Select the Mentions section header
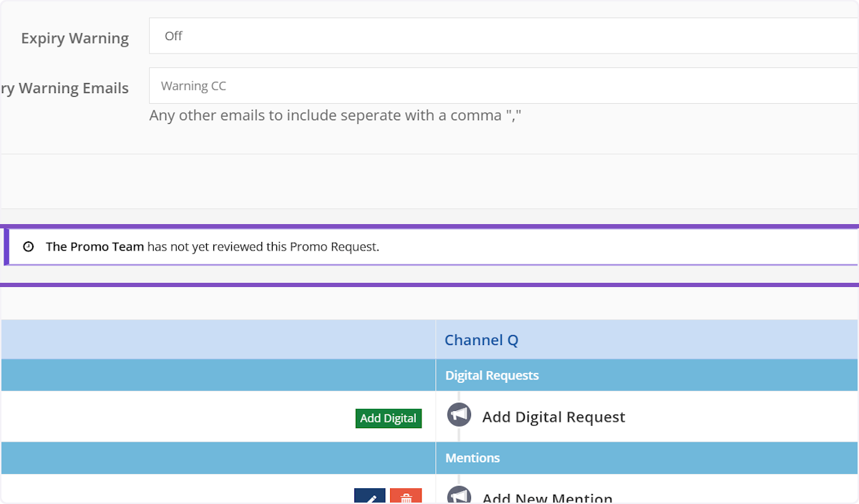859x504 pixels. coord(472,457)
